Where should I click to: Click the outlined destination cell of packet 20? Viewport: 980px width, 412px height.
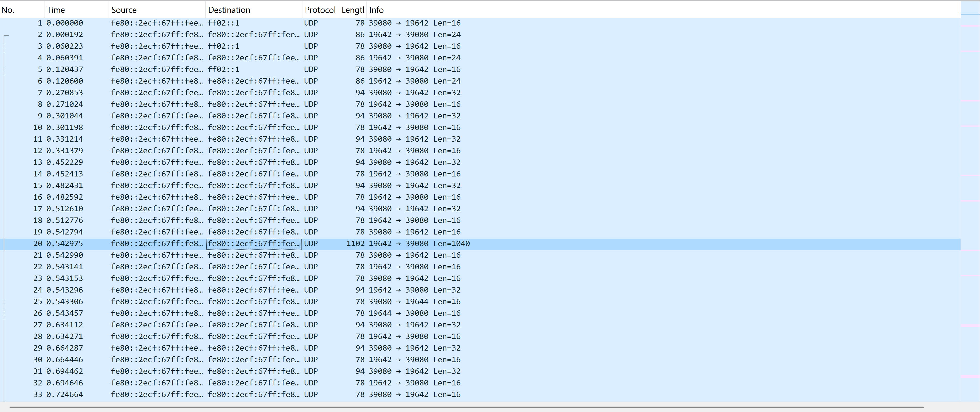tap(254, 244)
